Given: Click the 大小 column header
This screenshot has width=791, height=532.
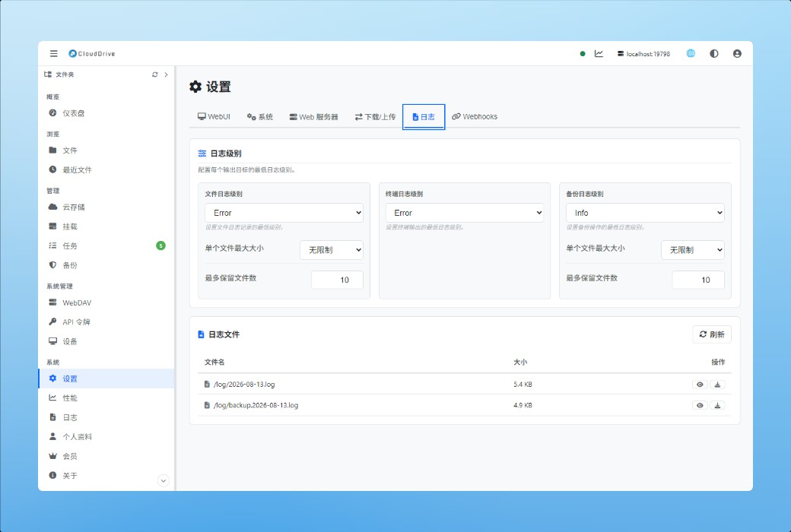Looking at the screenshot, I should click(x=520, y=362).
